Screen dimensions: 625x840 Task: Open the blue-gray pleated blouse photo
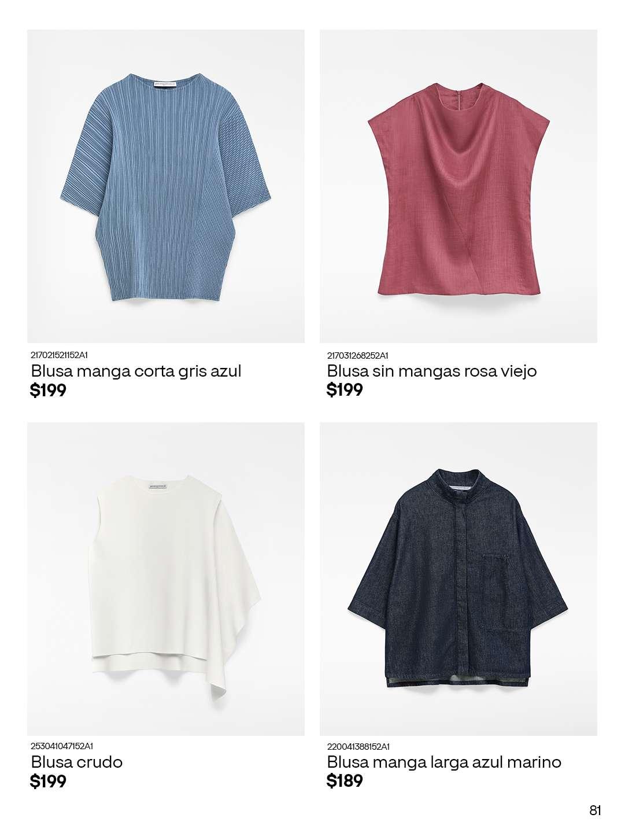(166, 186)
